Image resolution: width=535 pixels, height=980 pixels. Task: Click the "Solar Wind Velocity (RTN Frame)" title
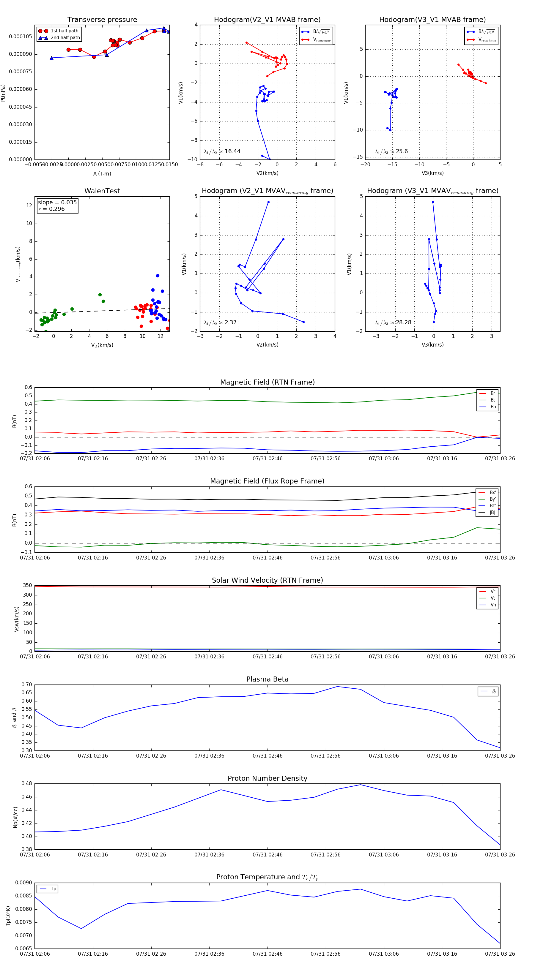tap(267, 581)
